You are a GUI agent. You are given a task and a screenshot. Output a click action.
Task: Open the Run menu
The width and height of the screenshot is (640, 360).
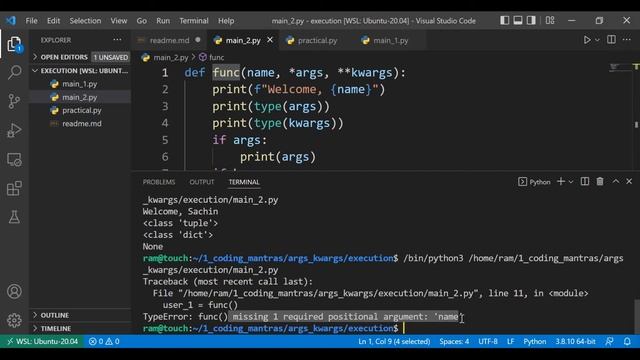pyautogui.click(x=163, y=20)
